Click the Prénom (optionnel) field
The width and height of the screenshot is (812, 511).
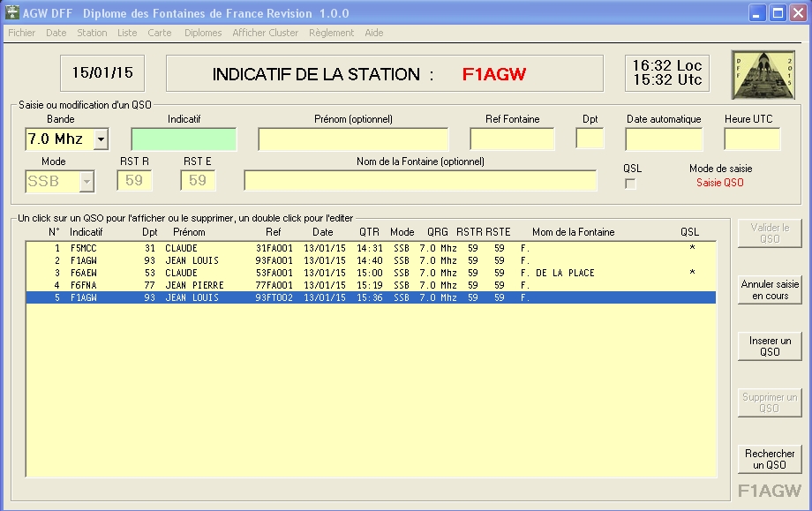coord(353,139)
